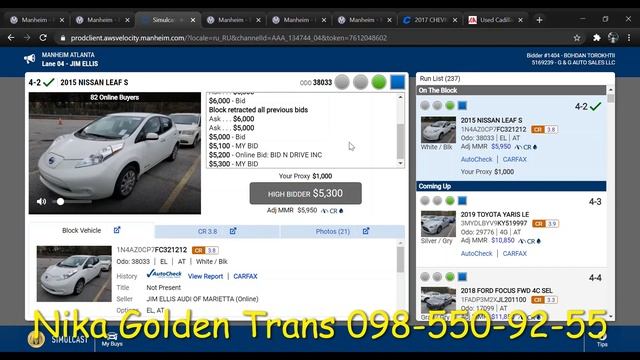Click the green light in On The Block item
640x360 pixels.
coord(450,105)
